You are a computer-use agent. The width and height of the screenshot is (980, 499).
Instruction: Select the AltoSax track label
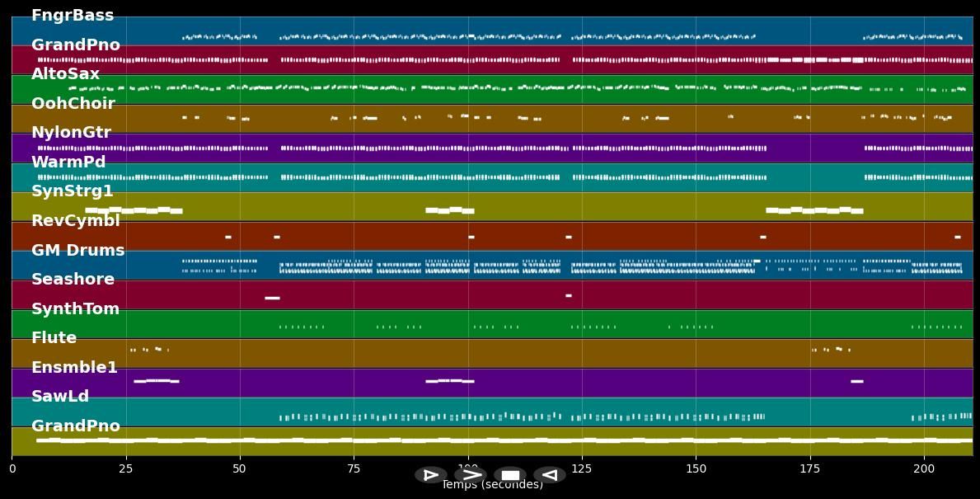click(x=65, y=74)
